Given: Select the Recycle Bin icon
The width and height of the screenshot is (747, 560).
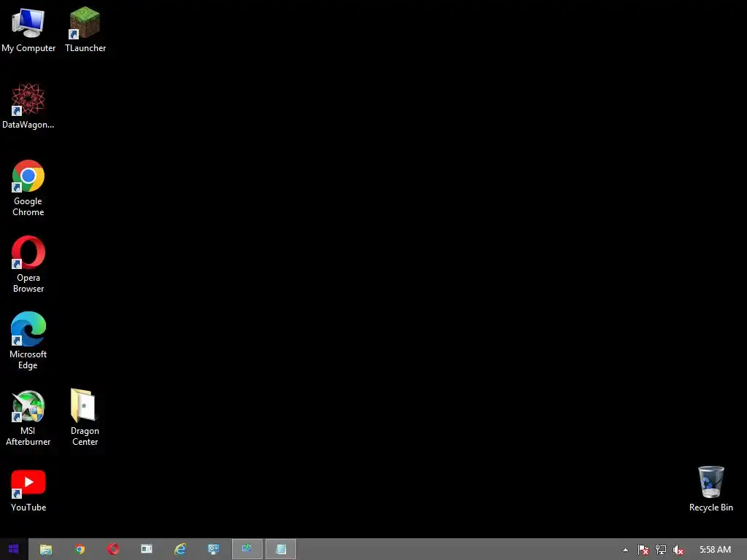Looking at the screenshot, I should pyautogui.click(x=711, y=489).
